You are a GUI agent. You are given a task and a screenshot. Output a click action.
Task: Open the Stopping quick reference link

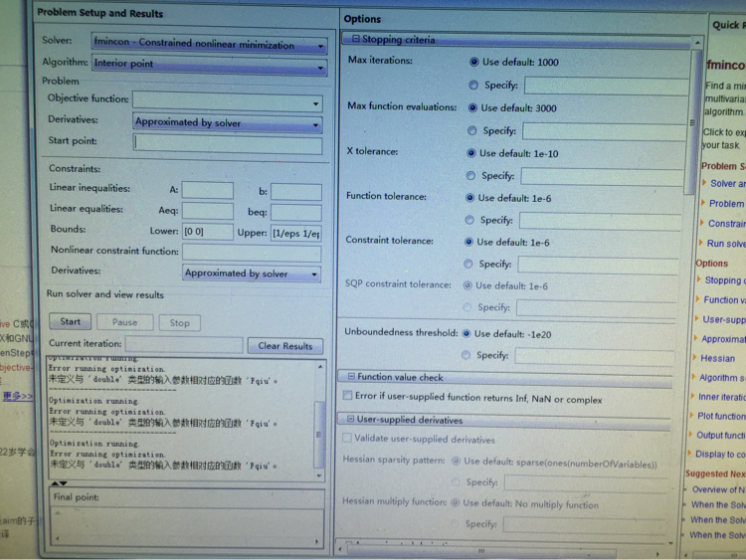point(725,280)
